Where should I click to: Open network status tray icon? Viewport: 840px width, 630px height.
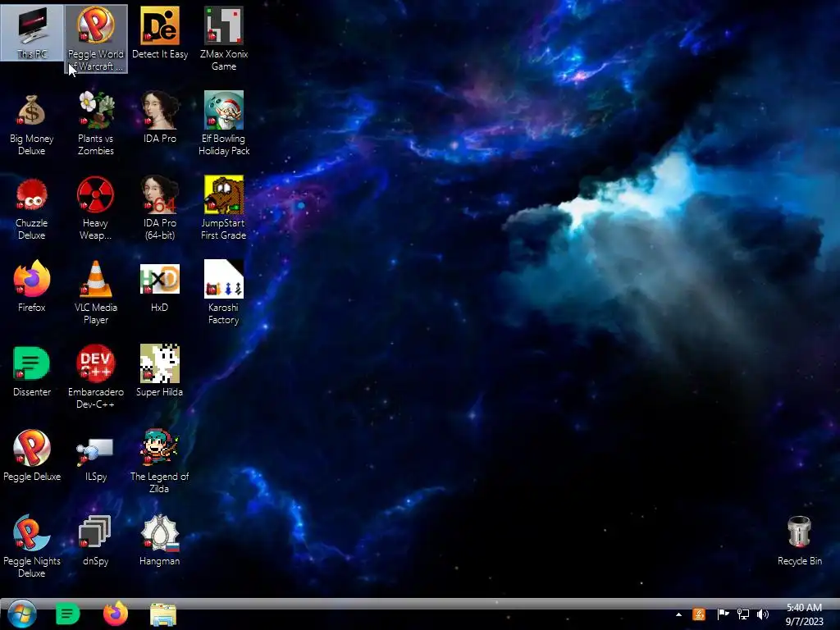click(743, 614)
